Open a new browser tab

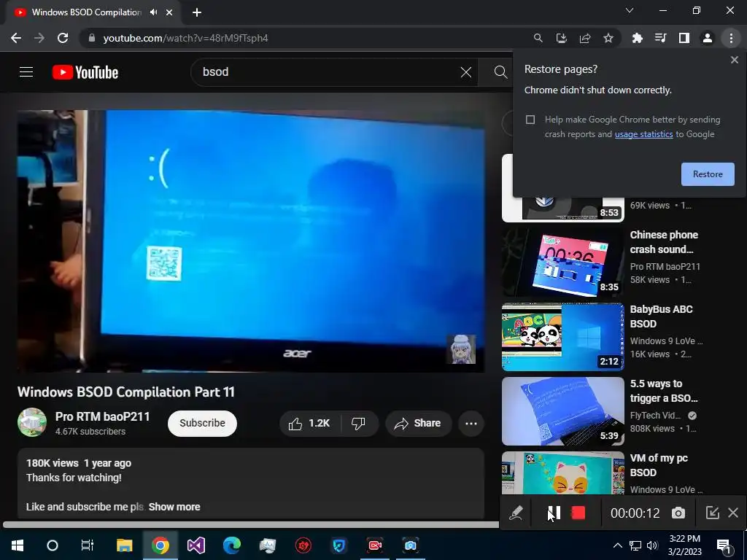tap(197, 12)
